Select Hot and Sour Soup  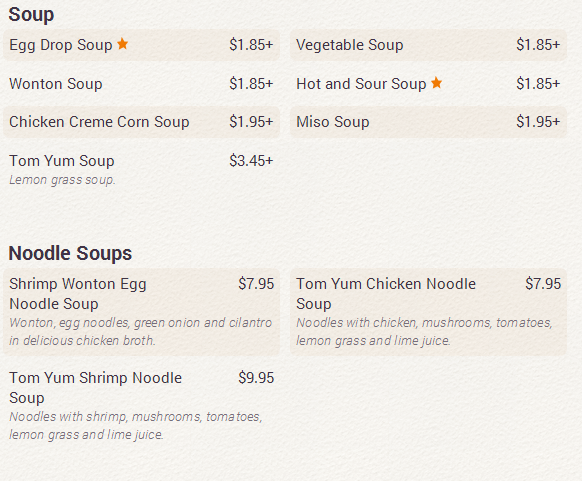click(428, 84)
